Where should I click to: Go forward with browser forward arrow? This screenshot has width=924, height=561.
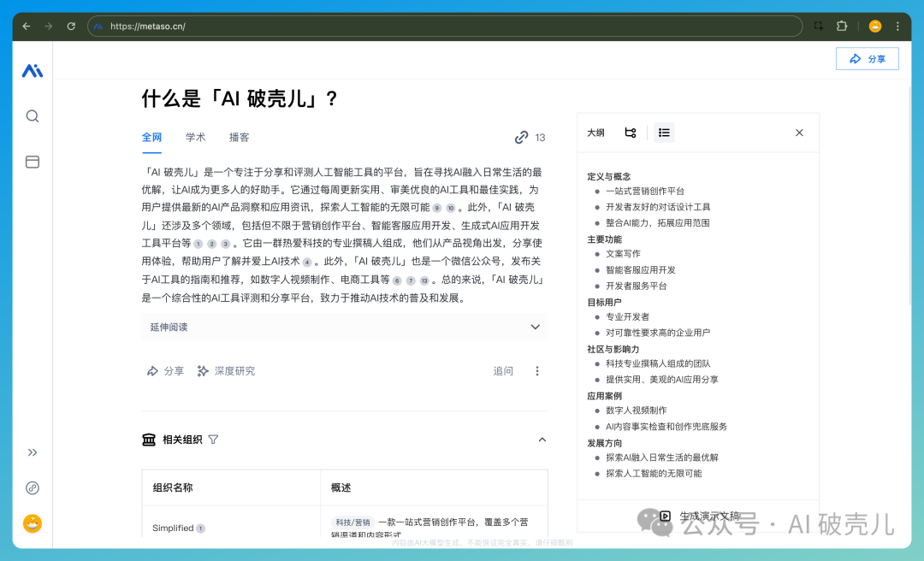48,26
